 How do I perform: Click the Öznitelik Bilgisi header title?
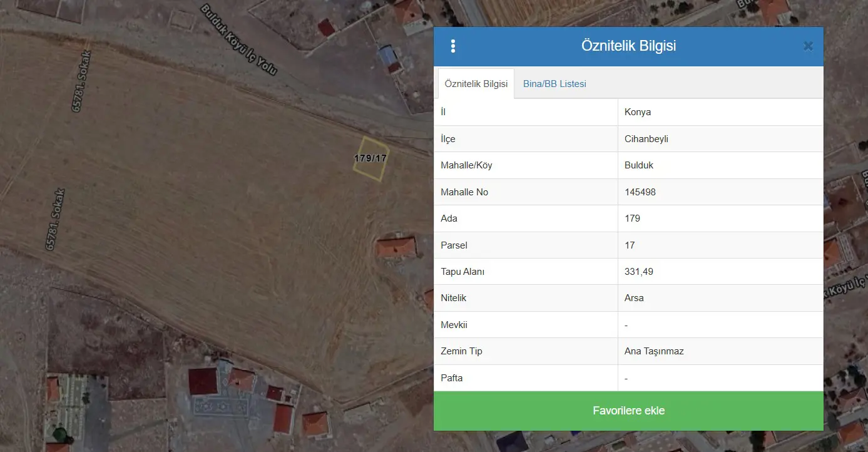pyautogui.click(x=628, y=46)
